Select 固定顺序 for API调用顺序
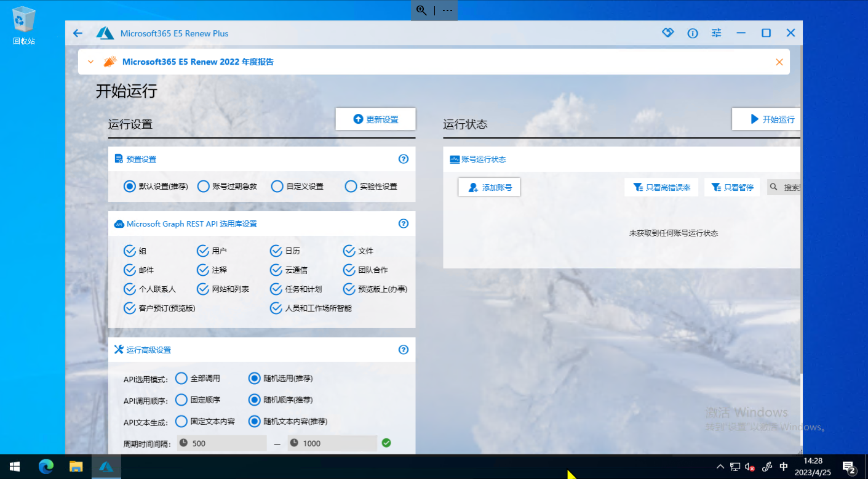 point(197,400)
